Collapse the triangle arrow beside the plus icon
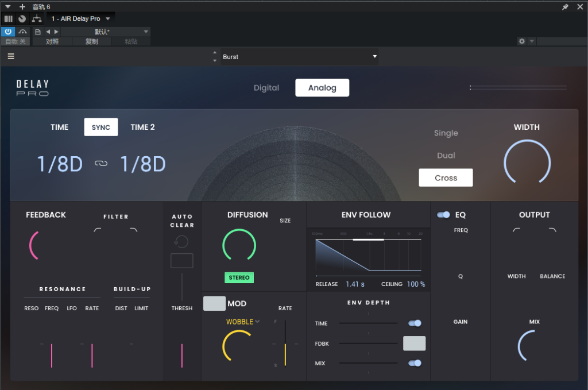 click(x=8, y=7)
